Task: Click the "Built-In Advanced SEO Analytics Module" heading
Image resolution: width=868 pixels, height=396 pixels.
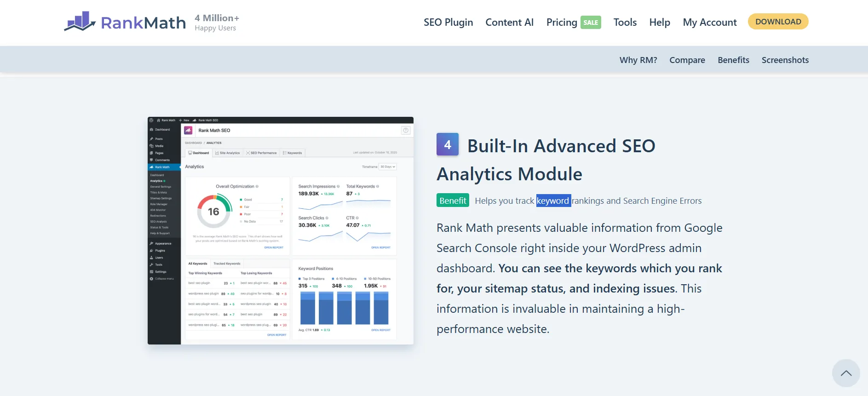Action: click(x=546, y=160)
